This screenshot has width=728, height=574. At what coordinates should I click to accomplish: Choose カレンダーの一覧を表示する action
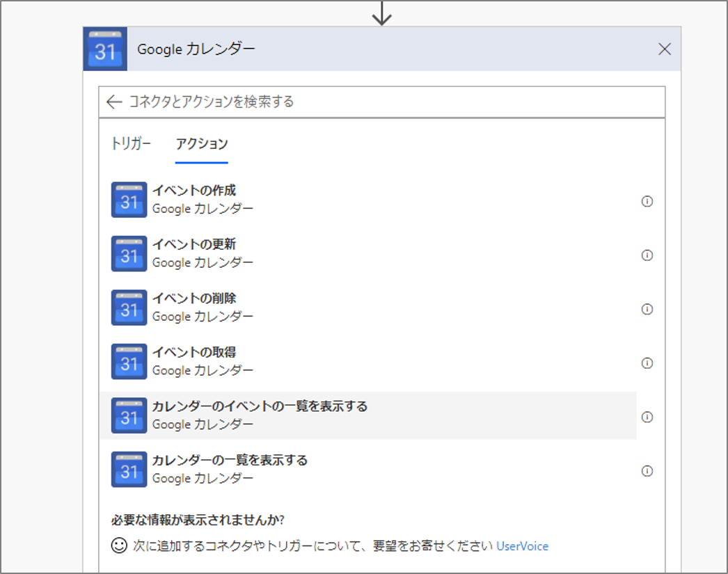(367, 469)
